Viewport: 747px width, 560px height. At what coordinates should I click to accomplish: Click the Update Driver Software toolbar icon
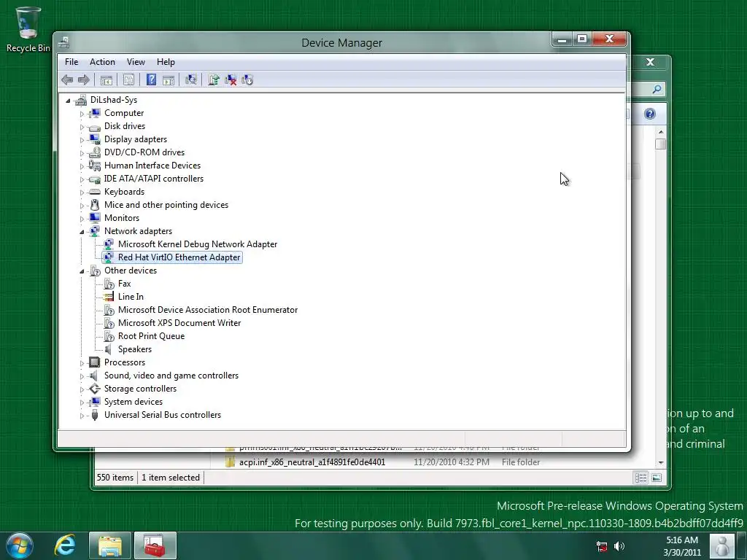pos(214,80)
